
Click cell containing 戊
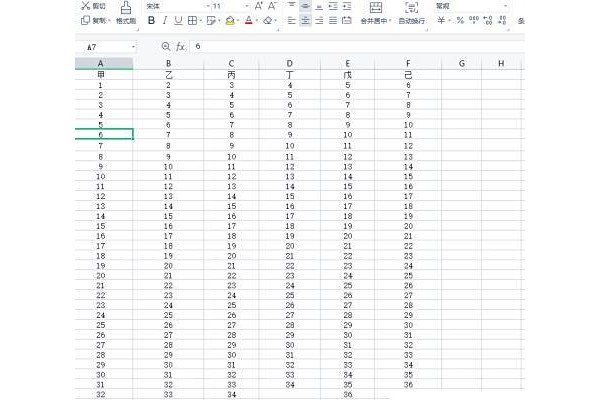pyautogui.click(x=347, y=75)
